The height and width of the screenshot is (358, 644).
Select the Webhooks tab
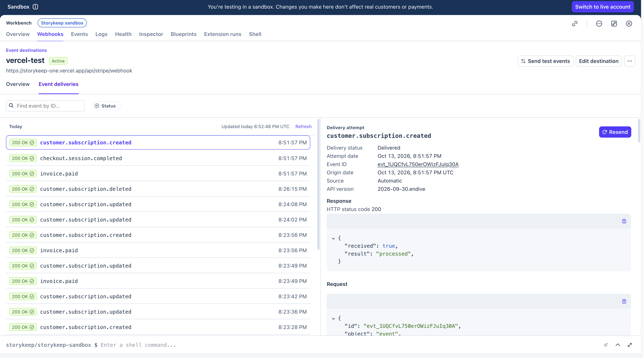pos(50,34)
